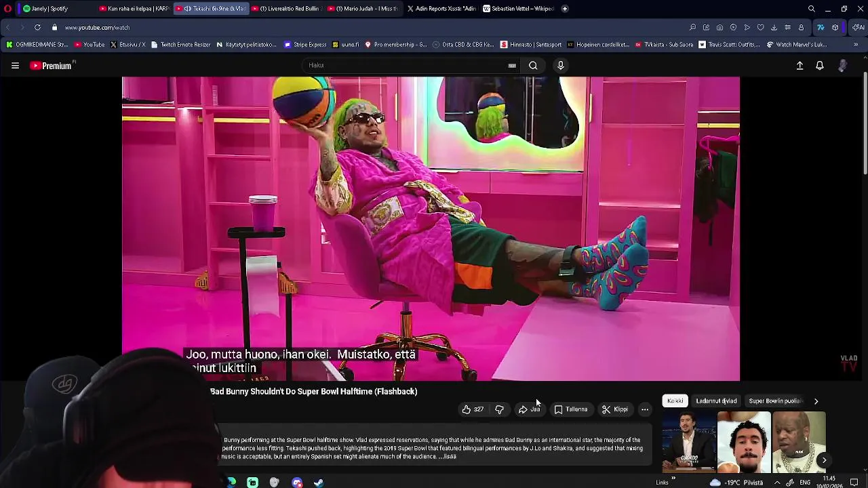This screenshot has width=868, height=488.
Task: Click the video player to pause
Action: click(431, 228)
